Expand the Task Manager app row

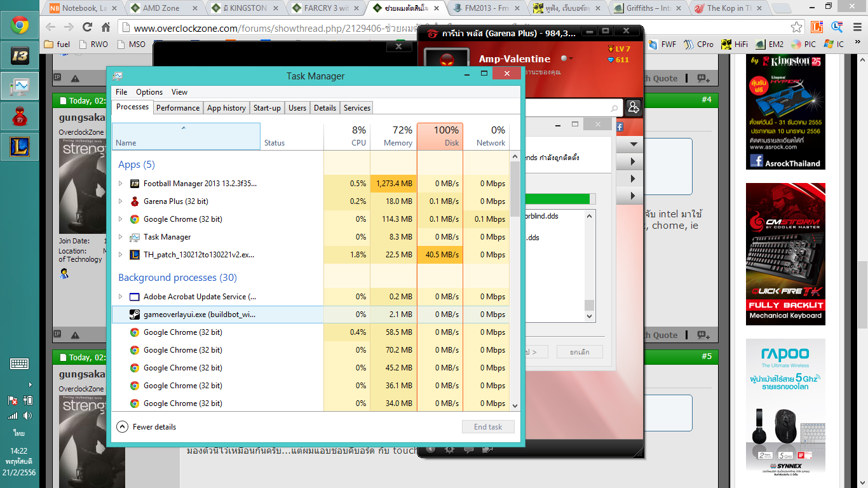(x=121, y=237)
